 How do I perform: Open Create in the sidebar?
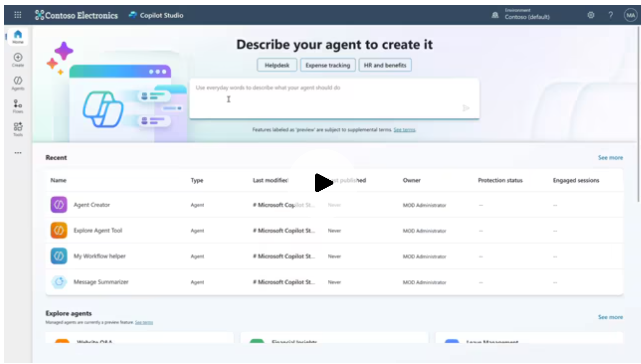18,60
